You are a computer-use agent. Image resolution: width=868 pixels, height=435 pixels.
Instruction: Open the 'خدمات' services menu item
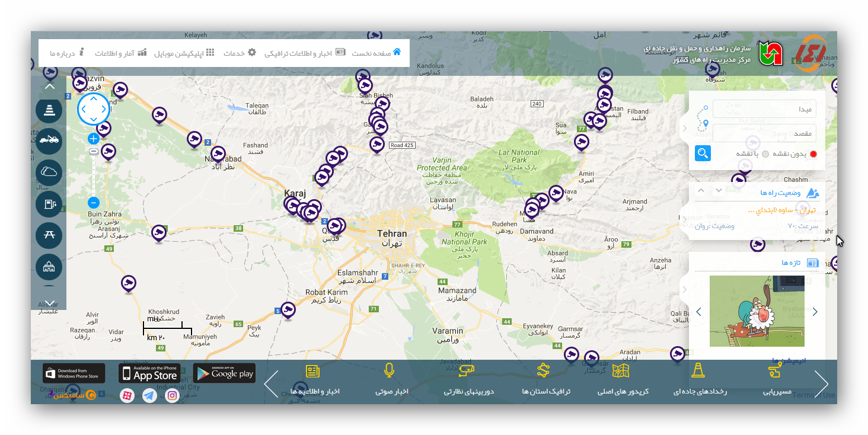[240, 53]
